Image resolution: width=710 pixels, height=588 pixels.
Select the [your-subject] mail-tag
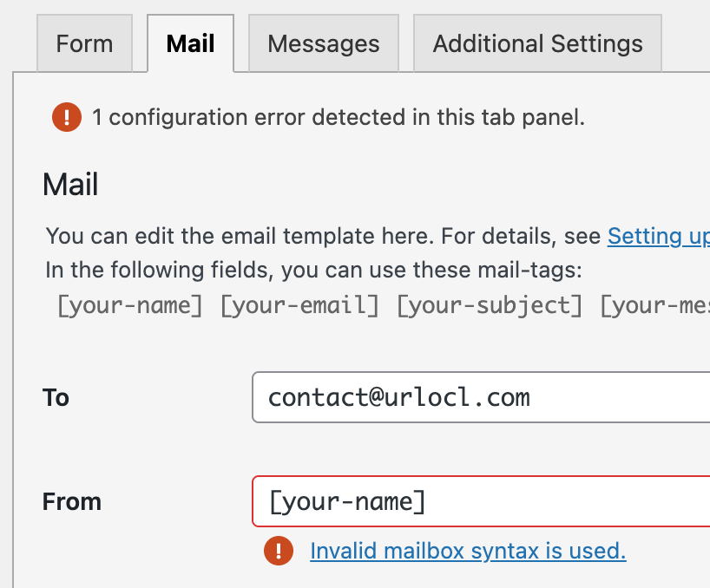pyautogui.click(x=490, y=305)
